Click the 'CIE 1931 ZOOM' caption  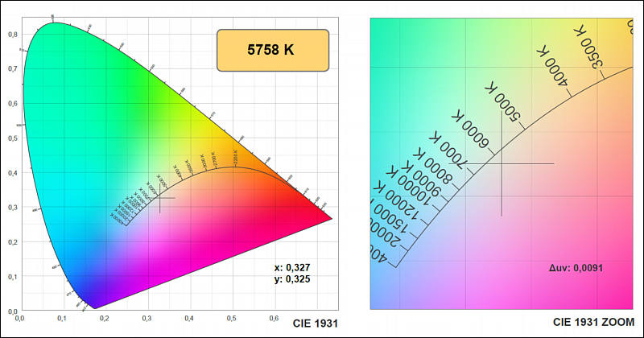593,322
